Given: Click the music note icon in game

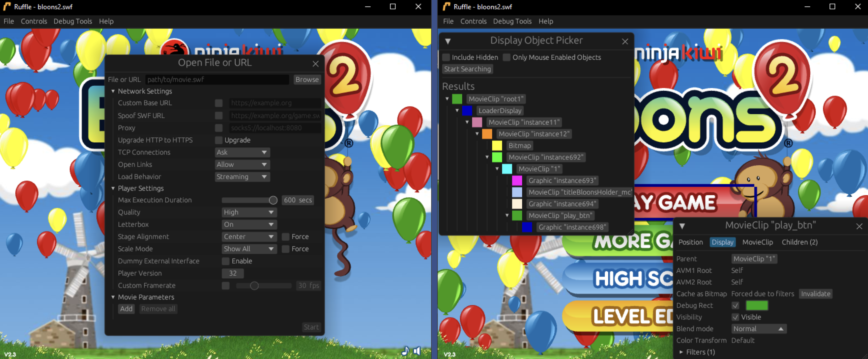Looking at the screenshot, I should point(405,351).
